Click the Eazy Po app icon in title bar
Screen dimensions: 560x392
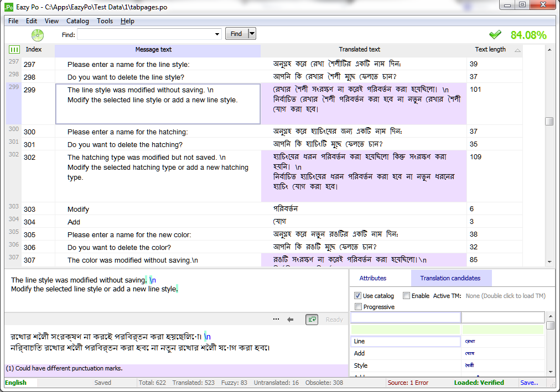9,7
